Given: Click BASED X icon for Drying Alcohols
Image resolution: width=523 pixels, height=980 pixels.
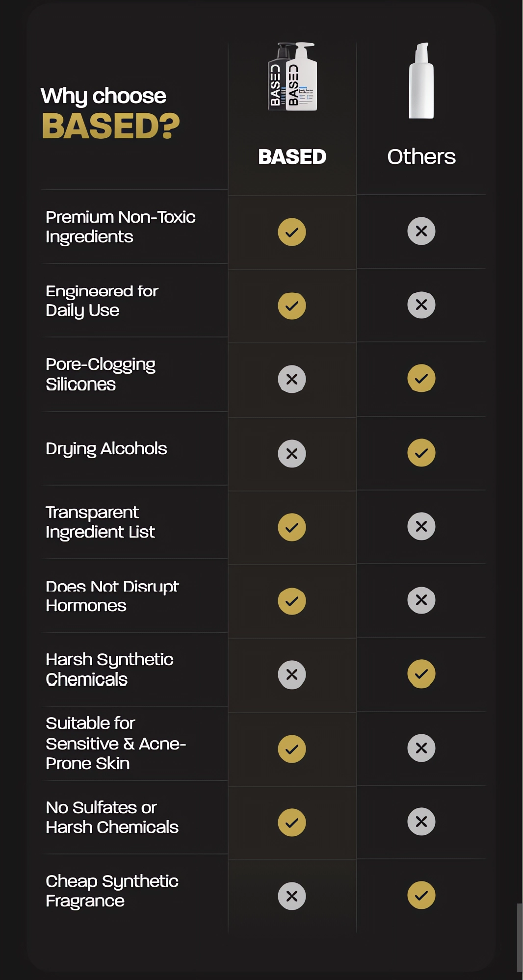Looking at the screenshot, I should pos(292,454).
